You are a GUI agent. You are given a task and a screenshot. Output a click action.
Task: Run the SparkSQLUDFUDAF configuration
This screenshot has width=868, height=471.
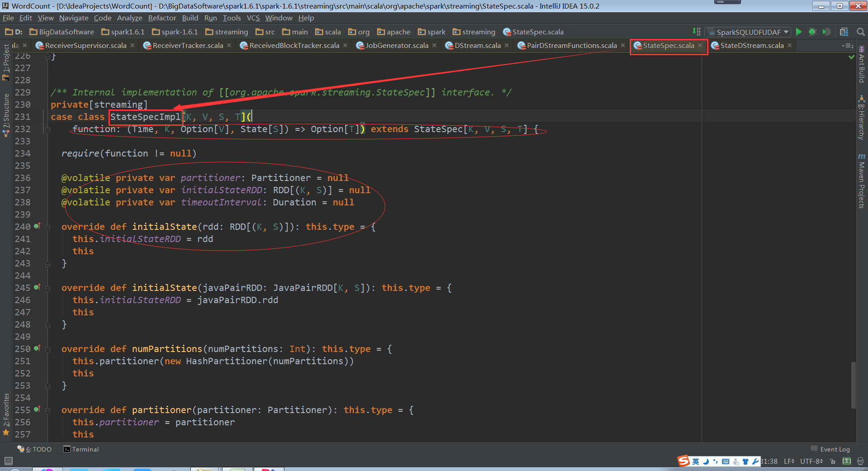tap(799, 32)
